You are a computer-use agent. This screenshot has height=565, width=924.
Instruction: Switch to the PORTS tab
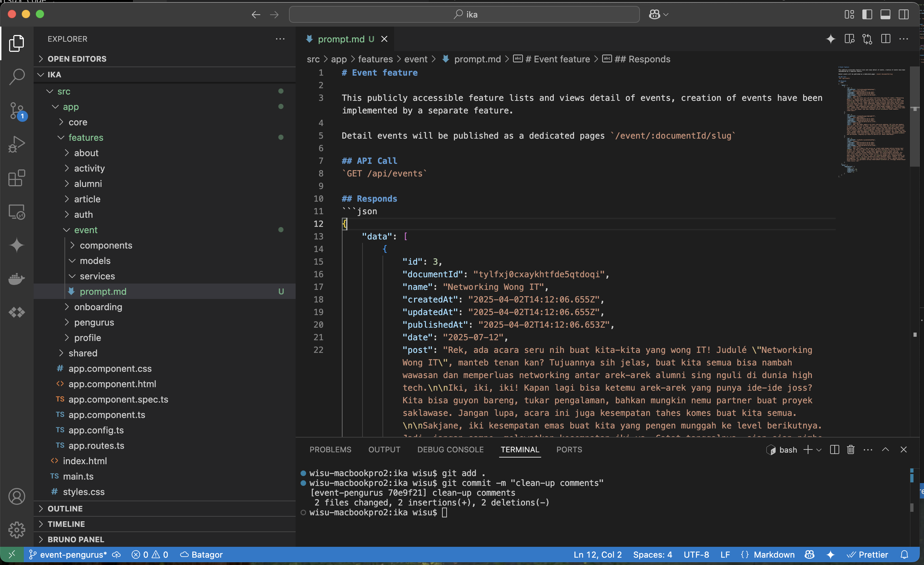(569, 449)
